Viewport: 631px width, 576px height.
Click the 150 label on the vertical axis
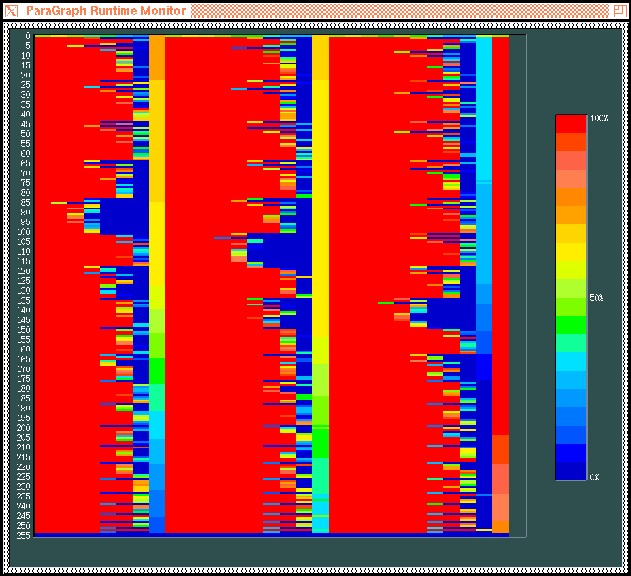(x=24, y=330)
